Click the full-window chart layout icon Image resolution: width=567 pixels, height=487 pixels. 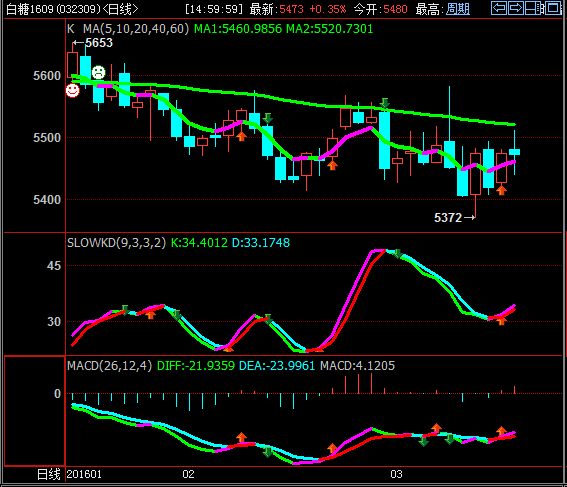553,8
